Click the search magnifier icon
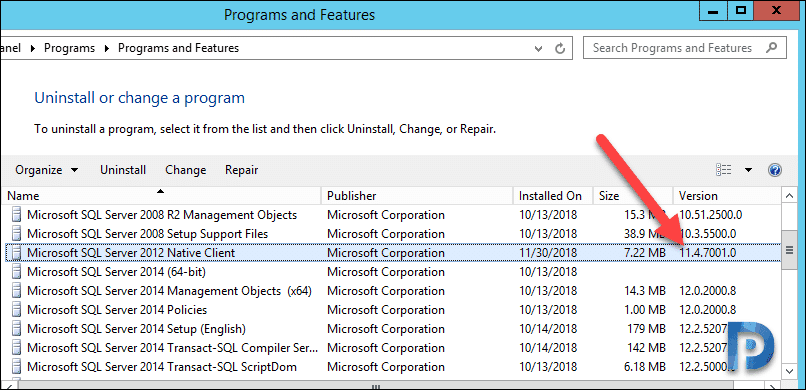The height and width of the screenshot is (390, 806). 772,48
